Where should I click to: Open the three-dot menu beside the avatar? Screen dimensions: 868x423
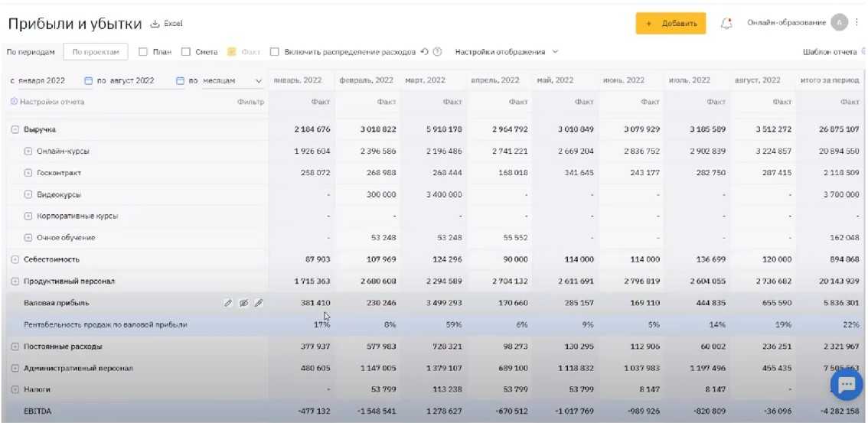tap(857, 23)
